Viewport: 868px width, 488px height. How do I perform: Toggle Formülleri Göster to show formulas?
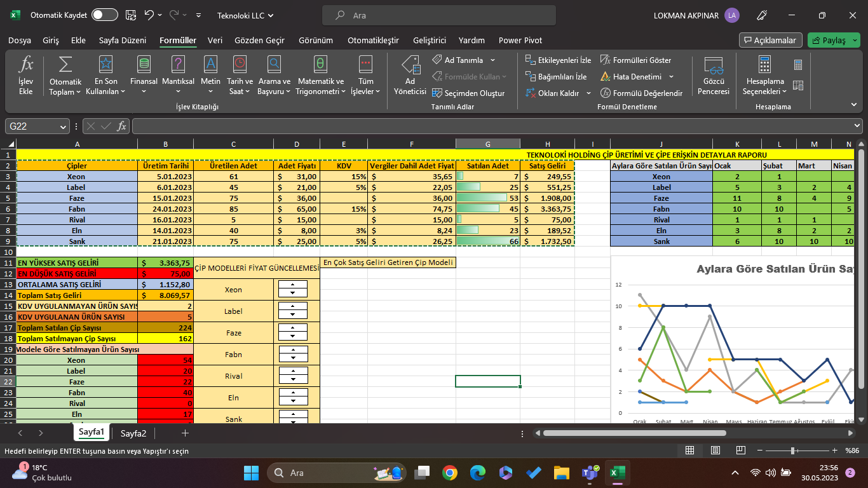(635, 60)
